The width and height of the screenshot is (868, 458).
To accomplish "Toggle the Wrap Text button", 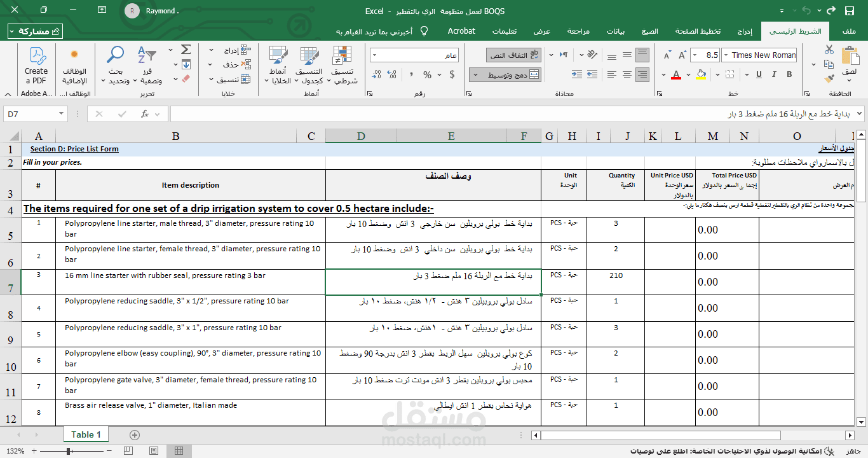I will click(513, 55).
